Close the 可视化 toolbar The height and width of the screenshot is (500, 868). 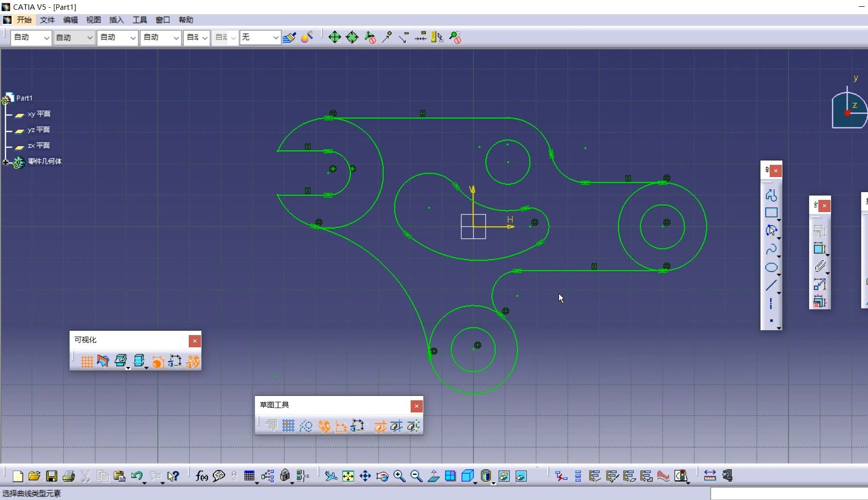click(x=195, y=341)
